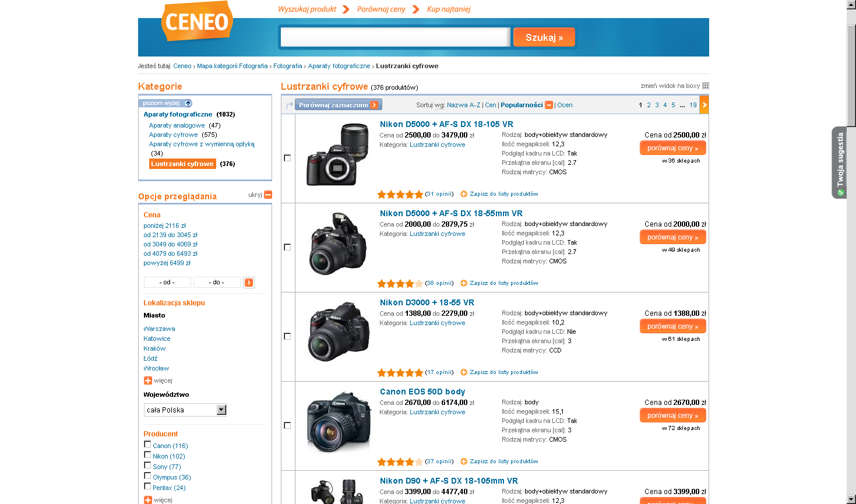Enable the Canon producer filter checkbox

point(147,445)
